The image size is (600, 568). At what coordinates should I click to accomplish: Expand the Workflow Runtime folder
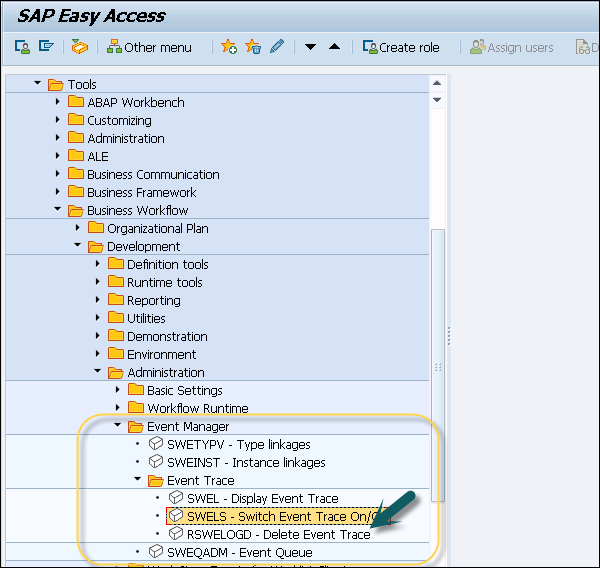click(118, 408)
